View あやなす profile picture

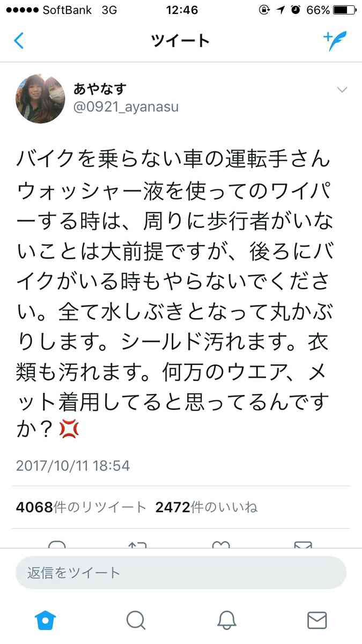(x=41, y=99)
